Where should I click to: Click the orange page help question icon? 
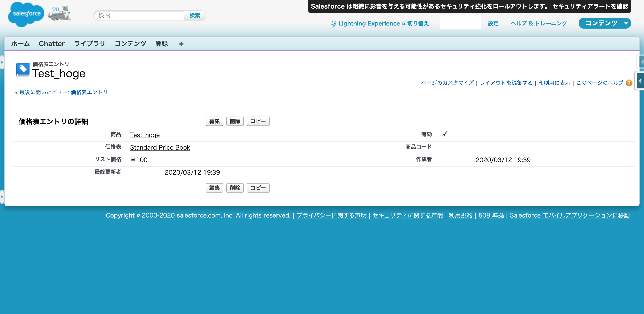(x=629, y=83)
